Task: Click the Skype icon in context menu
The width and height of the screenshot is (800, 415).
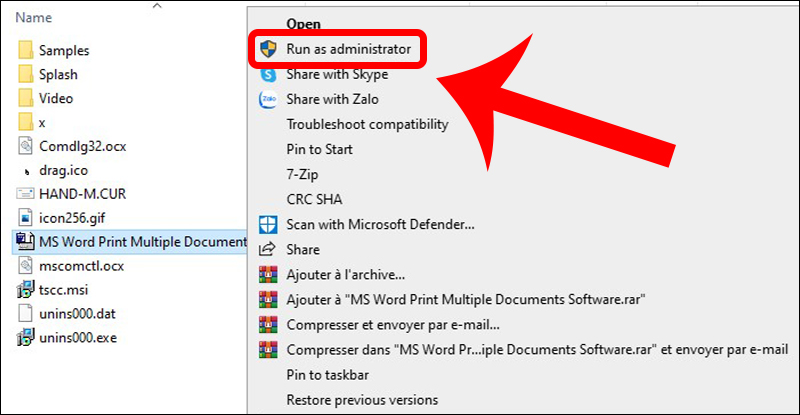Action: pos(268,74)
